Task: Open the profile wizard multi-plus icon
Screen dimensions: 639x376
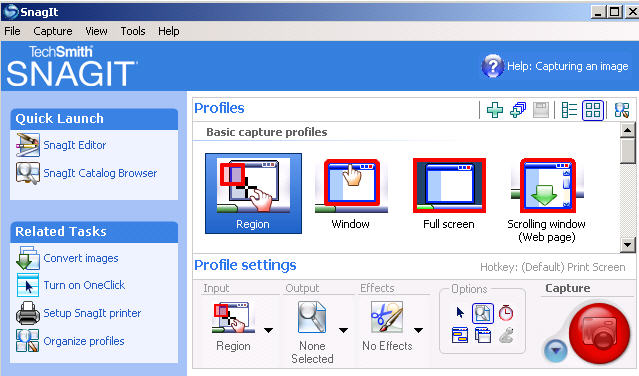Action: tap(518, 110)
